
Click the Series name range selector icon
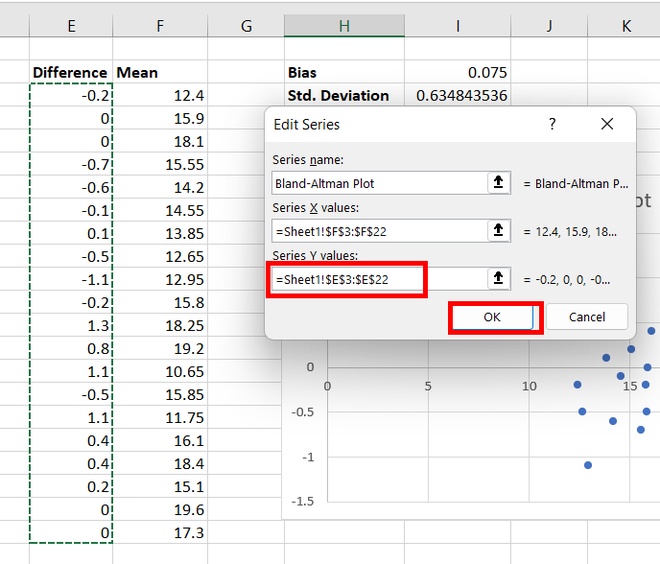498,182
